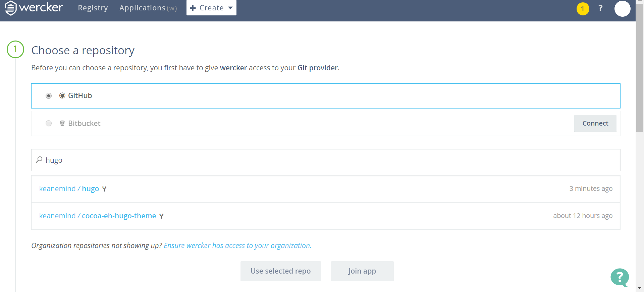Screen dimensions: 644x292
Task: Select the Bitbucket radio button
Action: (49, 124)
